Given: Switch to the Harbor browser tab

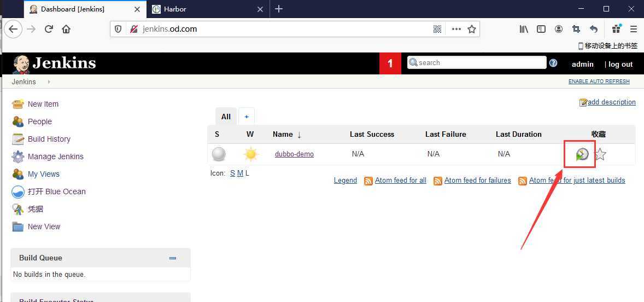Looking at the screenshot, I should 207,9.
